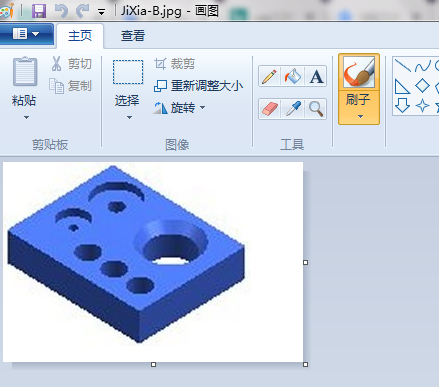The height and width of the screenshot is (387, 439).
Task: Click the Brushes (刷子) icon
Action: point(359,72)
